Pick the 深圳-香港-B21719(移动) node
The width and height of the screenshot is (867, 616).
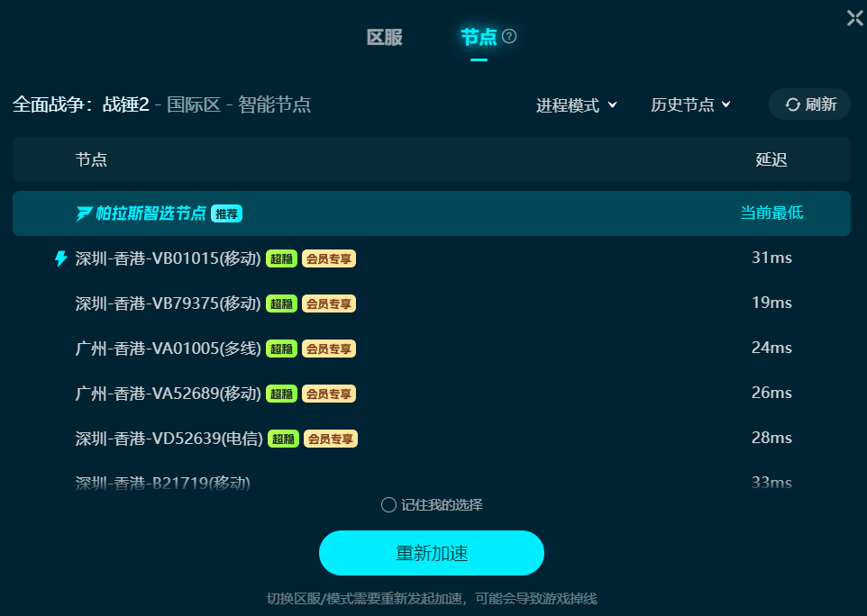432,482
